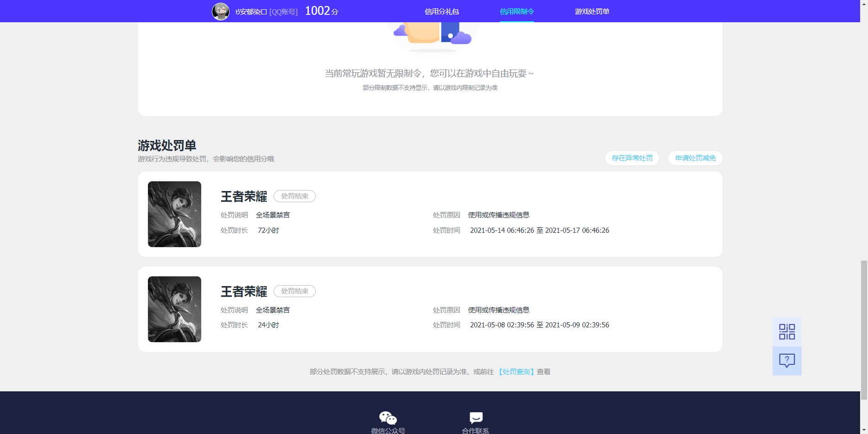Click the user avatar in top bar
This screenshot has width=868, height=434.
221,11
